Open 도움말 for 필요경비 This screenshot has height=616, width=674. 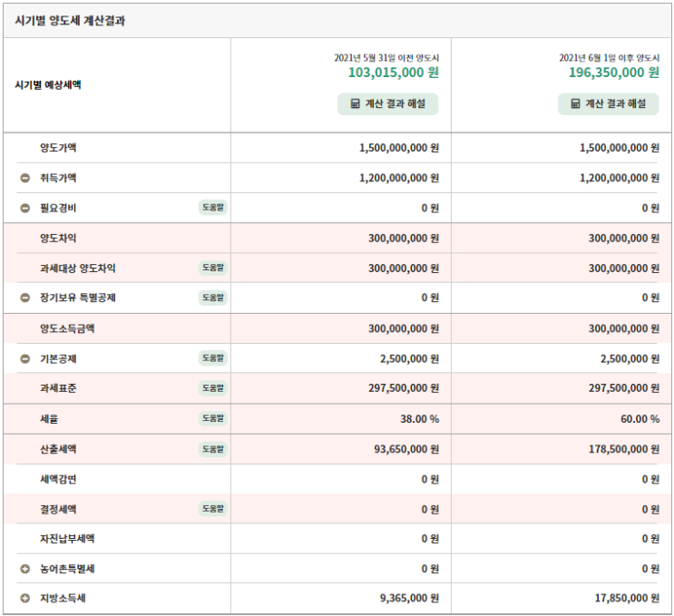tap(213, 208)
